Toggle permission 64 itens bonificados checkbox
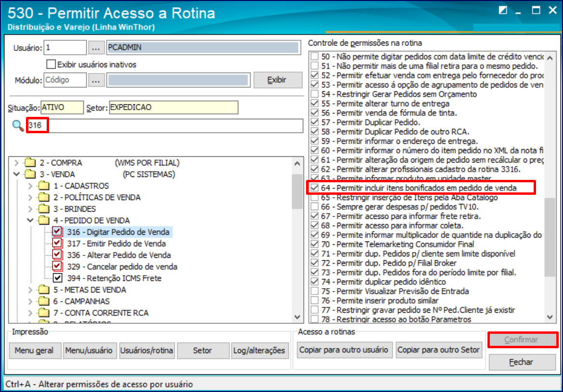 [315, 188]
